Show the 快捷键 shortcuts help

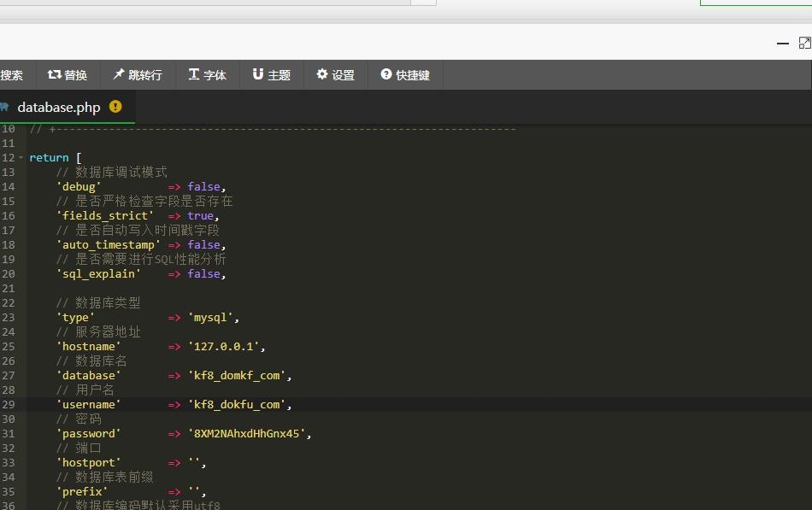405,75
